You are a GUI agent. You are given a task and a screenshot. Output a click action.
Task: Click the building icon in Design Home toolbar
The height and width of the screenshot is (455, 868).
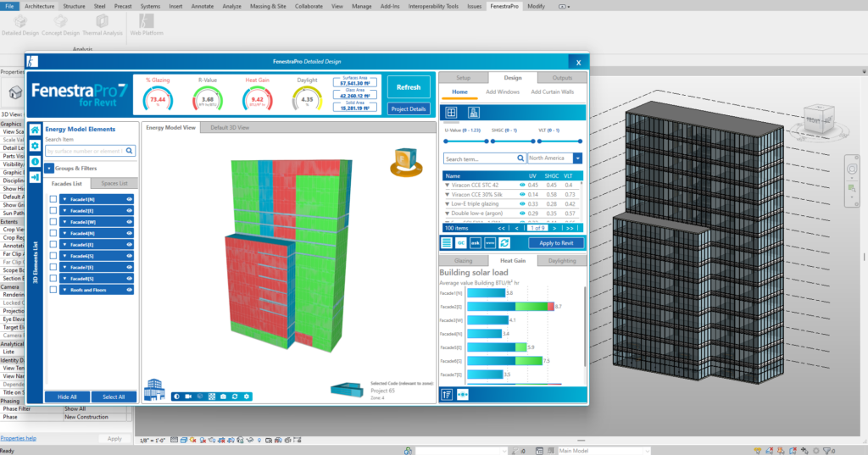473,113
